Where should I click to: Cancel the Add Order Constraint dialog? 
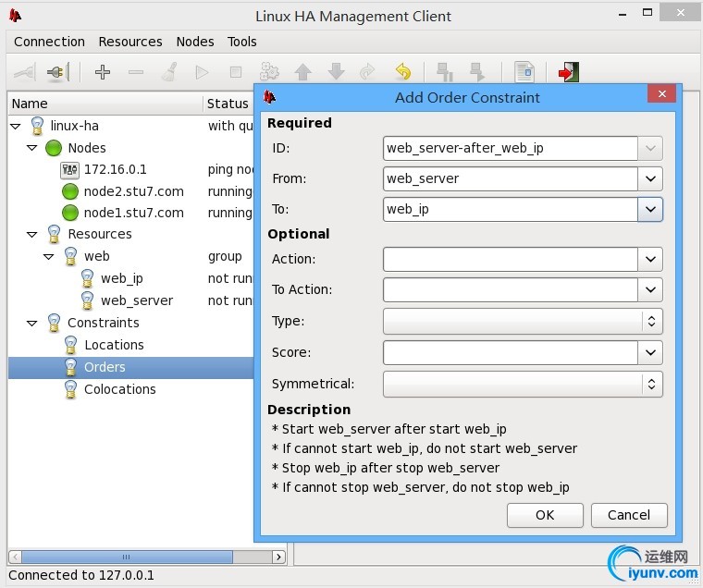click(x=629, y=515)
